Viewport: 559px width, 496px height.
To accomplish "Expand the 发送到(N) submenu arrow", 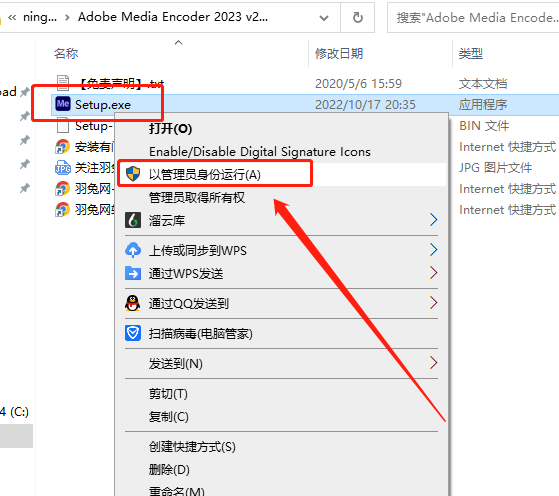I will [x=433, y=363].
